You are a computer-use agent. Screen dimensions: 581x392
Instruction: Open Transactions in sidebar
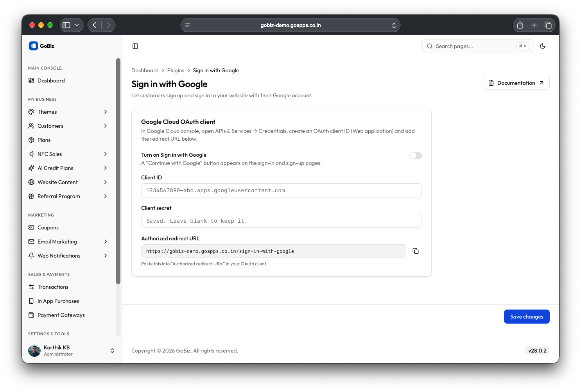68,287
